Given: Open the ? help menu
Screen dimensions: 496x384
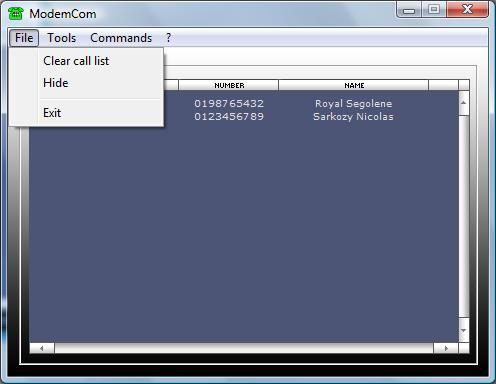Looking at the screenshot, I should (169, 38).
